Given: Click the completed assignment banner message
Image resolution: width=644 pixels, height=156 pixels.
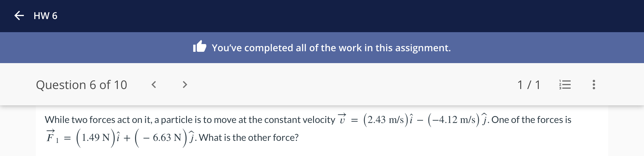Looking at the screenshot, I should pyautogui.click(x=331, y=48).
